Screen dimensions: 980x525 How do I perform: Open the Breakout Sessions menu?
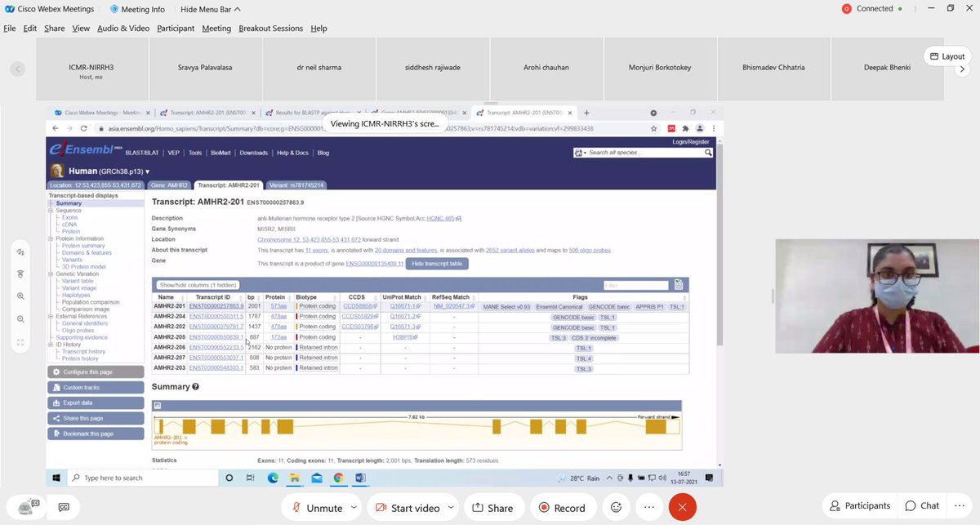(272, 28)
